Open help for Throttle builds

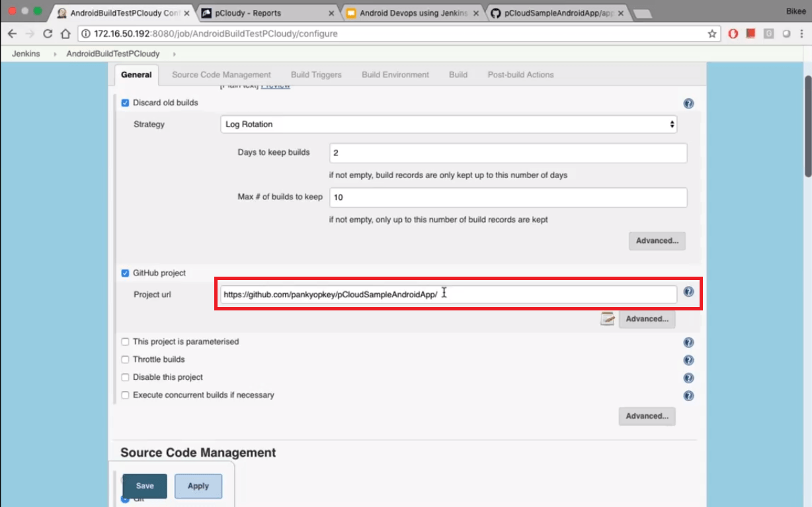point(688,361)
